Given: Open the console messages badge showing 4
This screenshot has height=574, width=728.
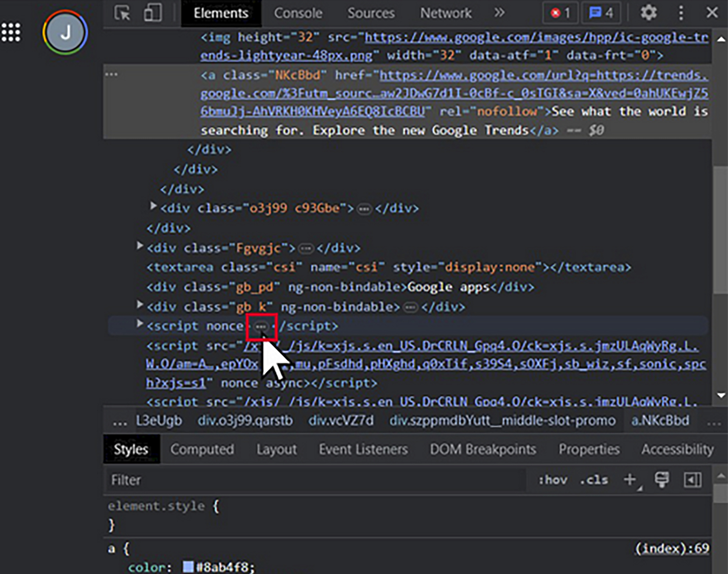Looking at the screenshot, I should coord(601,13).
